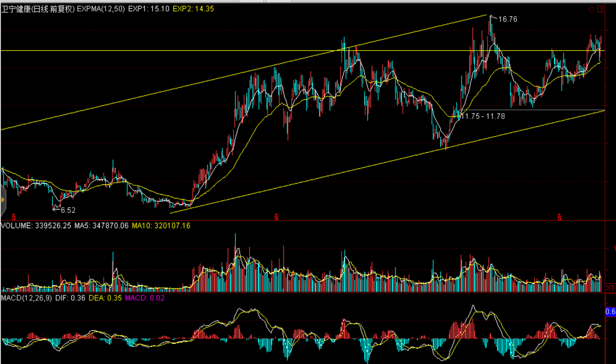Screen dimensions: 616x364
Task: Expand the orange arrow side panel handle
Action: pyautogui.click(x=3, y=200)
